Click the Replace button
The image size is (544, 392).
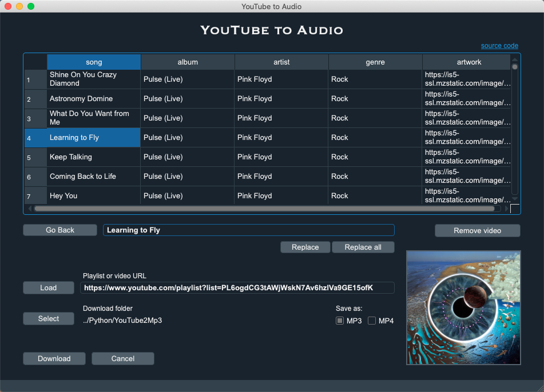click(x=305, y=247)
